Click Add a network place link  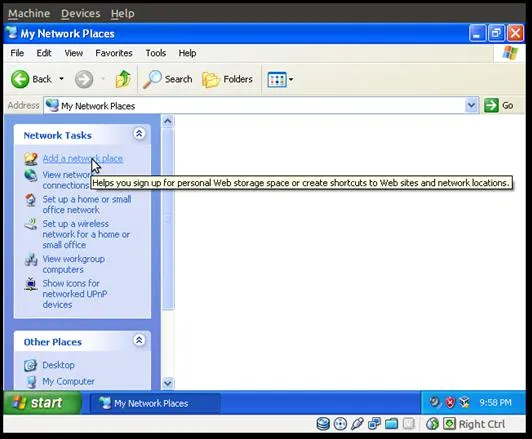(83, 158)
